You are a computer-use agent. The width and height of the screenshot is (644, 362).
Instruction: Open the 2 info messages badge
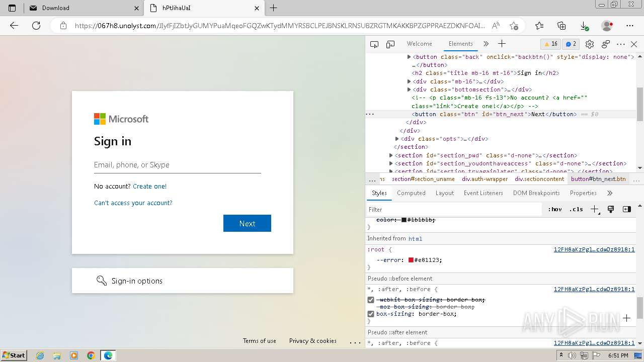tap(570, 44)
